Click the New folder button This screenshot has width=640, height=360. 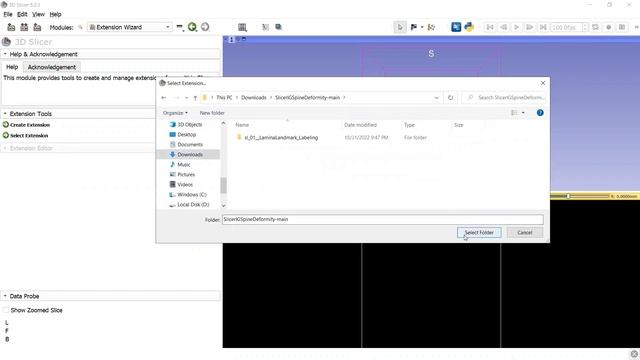212,113
